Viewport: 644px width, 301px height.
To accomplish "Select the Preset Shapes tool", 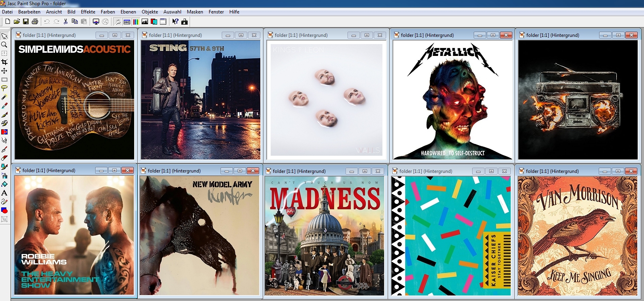I will [x=4, y=211].
